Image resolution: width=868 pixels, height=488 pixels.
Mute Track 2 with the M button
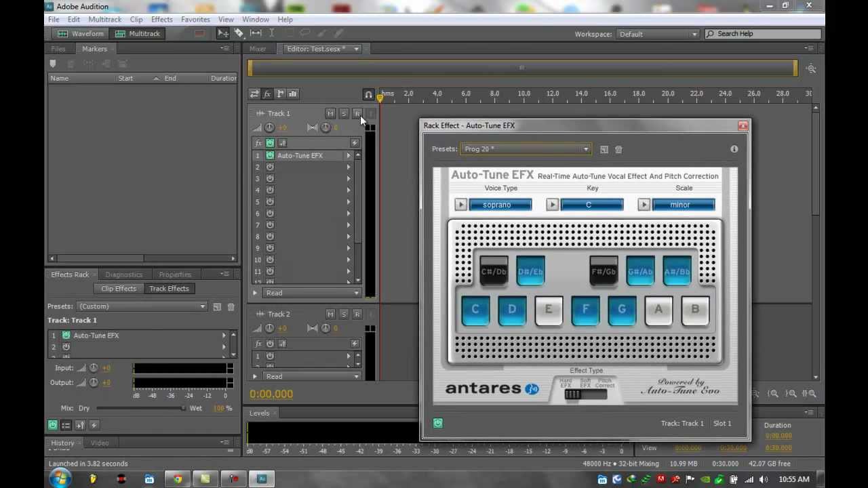coord(330,314)
